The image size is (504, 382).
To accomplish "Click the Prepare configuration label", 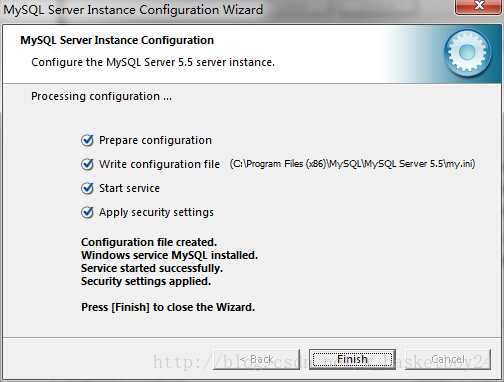I will (x=155, y=140).
